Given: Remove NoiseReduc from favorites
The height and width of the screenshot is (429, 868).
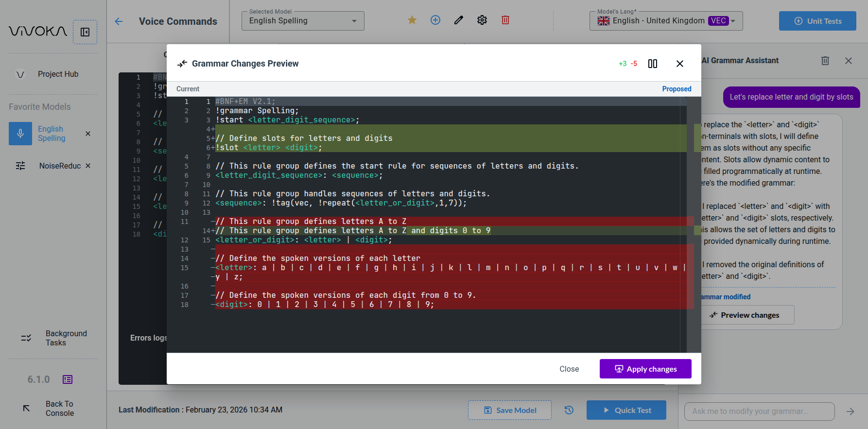Looking at the screenshot, I should coord(88,166).
